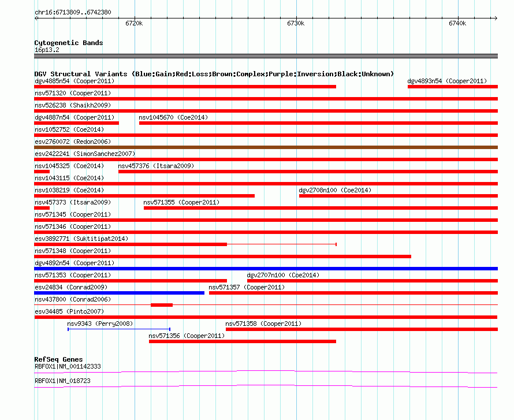The image size is (514, 420).
Task: Click the thick red esv3892771 variant bar
Action: 131,244
